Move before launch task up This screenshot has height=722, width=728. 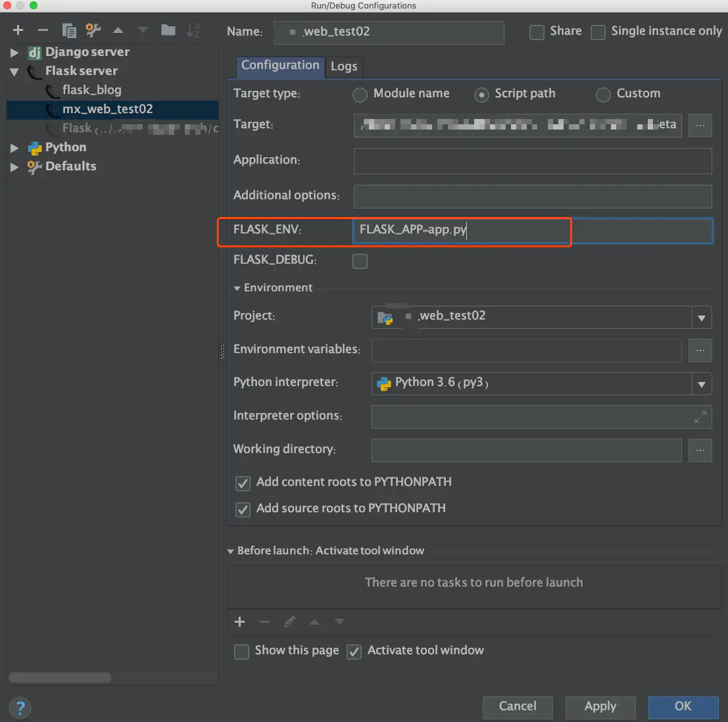[314, 621]
